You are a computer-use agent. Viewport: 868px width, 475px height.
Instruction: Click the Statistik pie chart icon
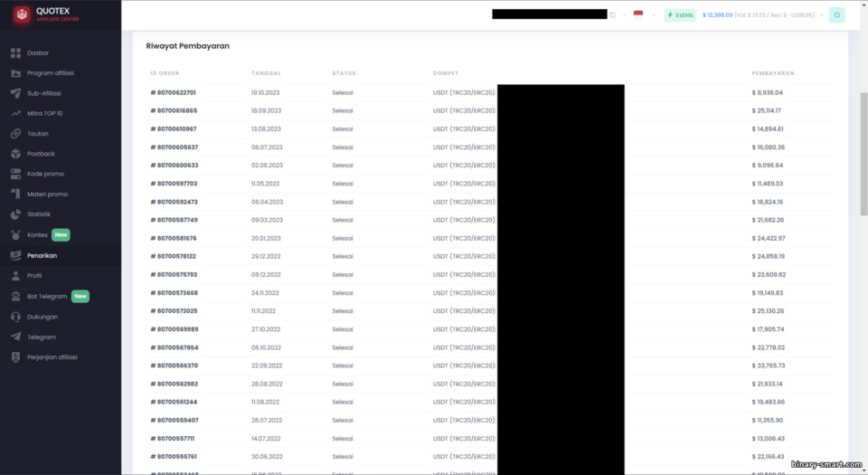point(15,214)
